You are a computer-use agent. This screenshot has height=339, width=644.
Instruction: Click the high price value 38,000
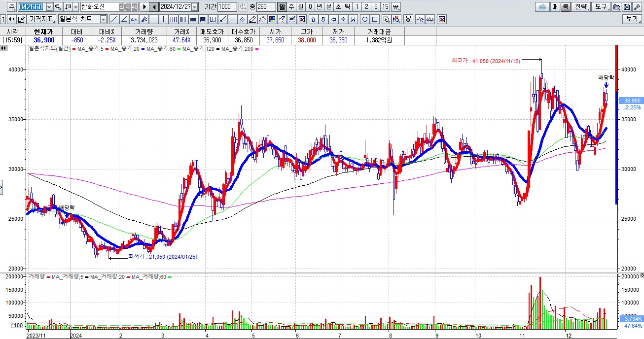click(307, 40)
